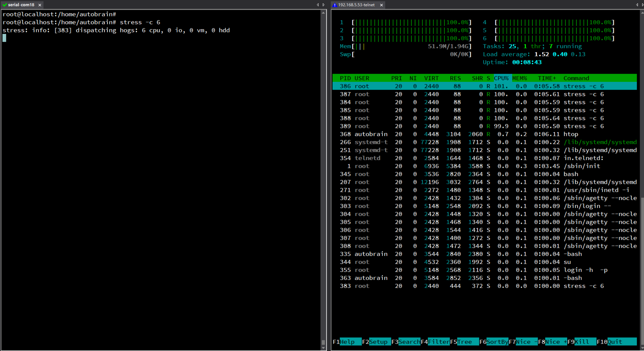644x351 pixels.
Task: Click the right tab-scroll arrow in the left pane
Action: point(323,5)
